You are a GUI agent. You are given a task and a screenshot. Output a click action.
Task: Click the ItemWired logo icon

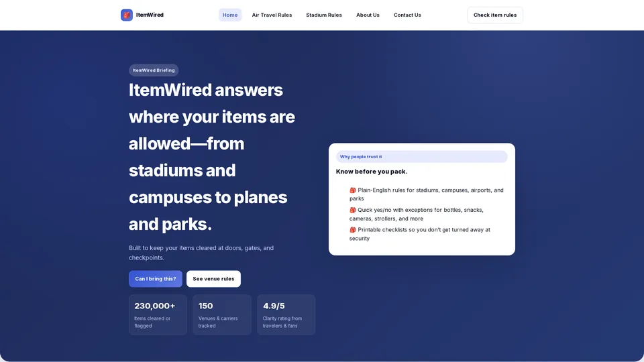tap(127, 15)
